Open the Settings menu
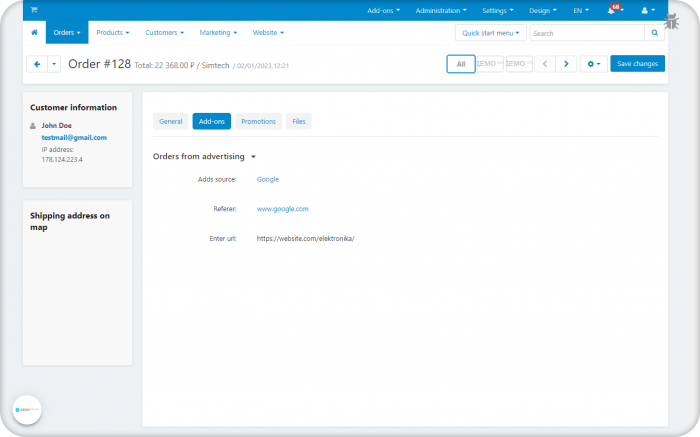The height and width of the screenshot is (437, 700). pyautogui.click(x=498, y=11)
